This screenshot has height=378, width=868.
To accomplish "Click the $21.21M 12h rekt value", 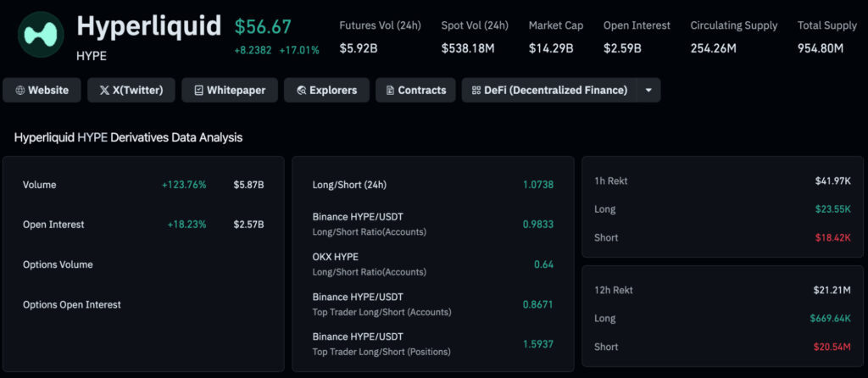I will point(832,290).
